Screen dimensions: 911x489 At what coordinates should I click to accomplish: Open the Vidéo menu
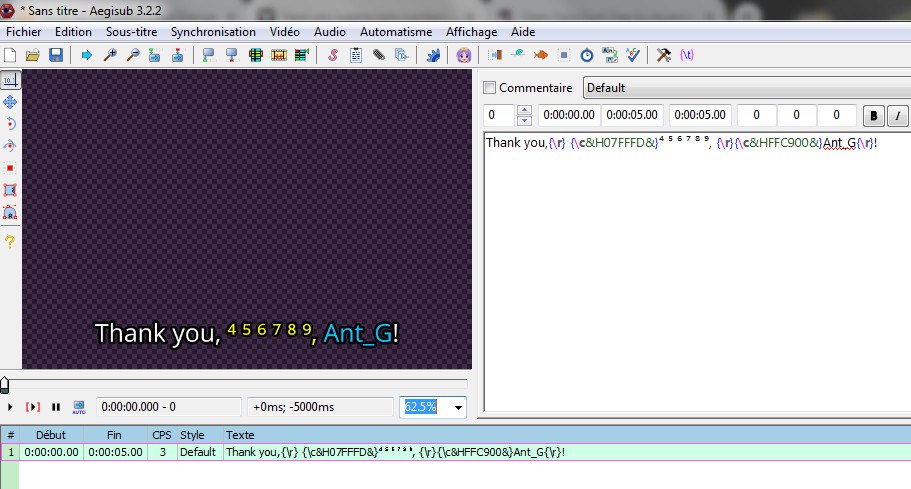click(x=285, y=32)
